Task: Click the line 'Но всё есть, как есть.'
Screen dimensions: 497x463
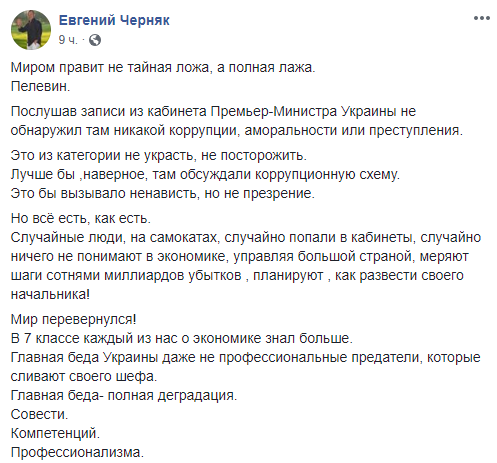Action: coord(81,219)
